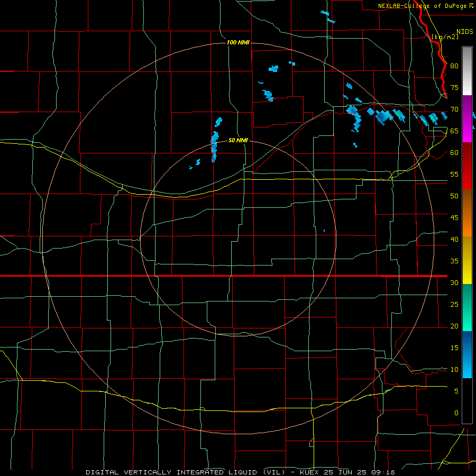
Task: Click the bottom product title caption
Action: point(241,472)
